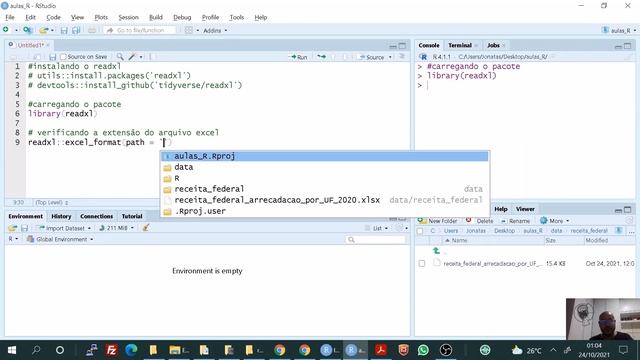Select the receita_federal folder suggestion
Viewport: 640px width, 360px height.
[x=324, y=189]
